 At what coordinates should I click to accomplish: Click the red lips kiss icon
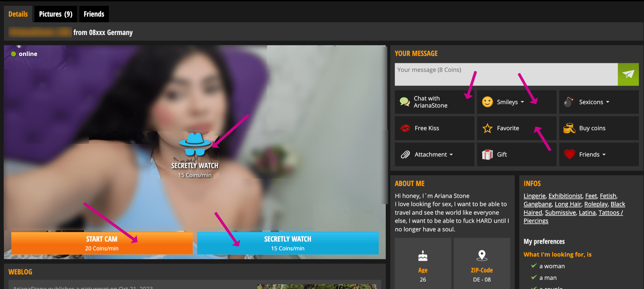[x=405, y=128]
